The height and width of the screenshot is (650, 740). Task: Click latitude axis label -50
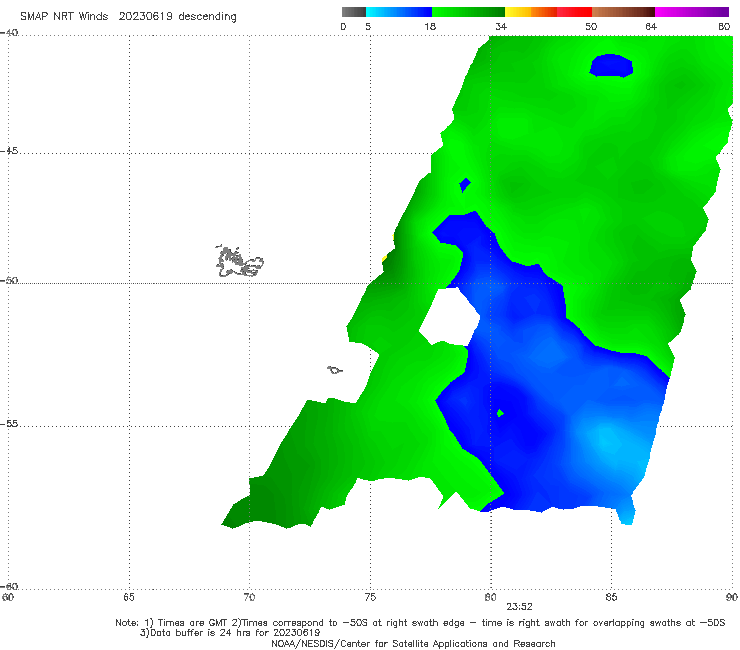(9, 280)
